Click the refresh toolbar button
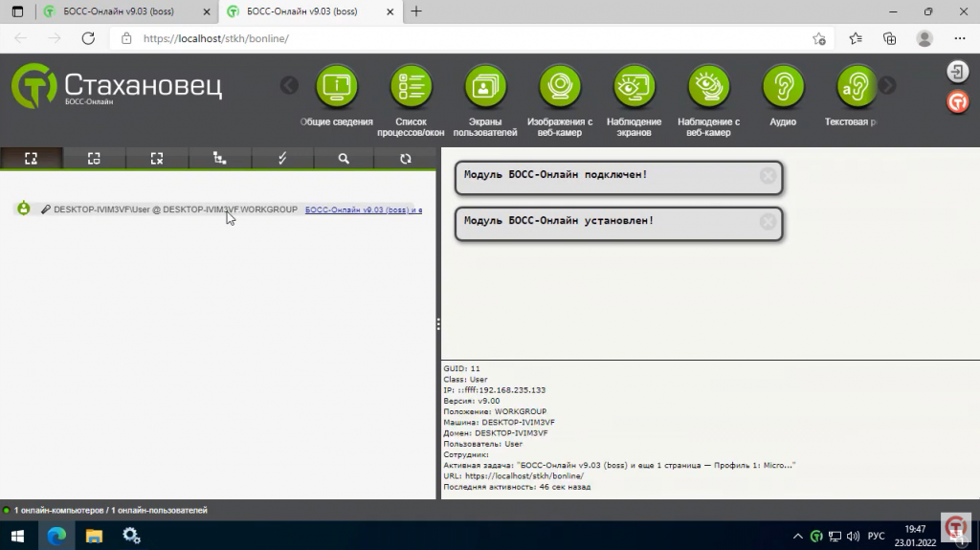 tap(406, 158)
